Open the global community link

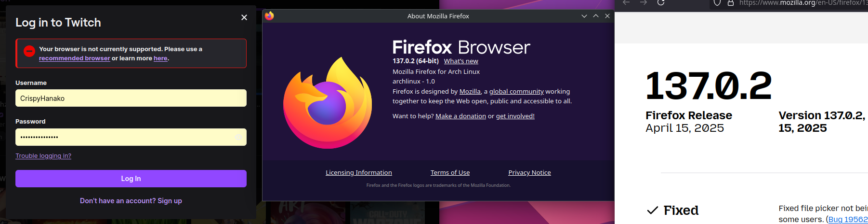coord(516,91)
